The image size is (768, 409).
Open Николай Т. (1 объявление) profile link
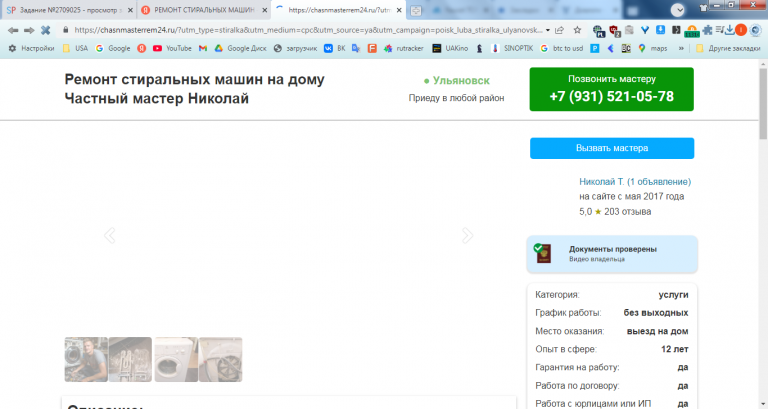[x=635, y=182]
